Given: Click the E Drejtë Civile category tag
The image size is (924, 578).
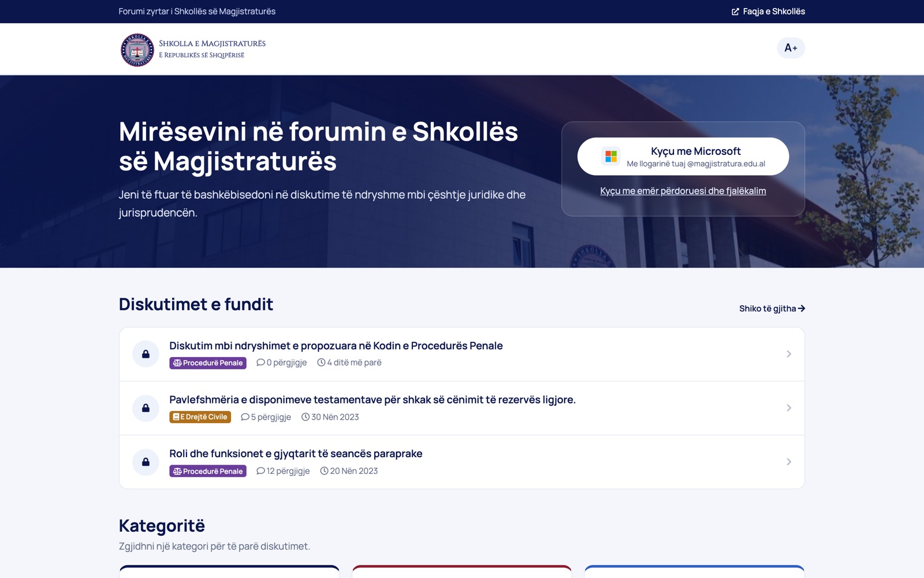Looking at the screenshot, I should coord(200,417).
